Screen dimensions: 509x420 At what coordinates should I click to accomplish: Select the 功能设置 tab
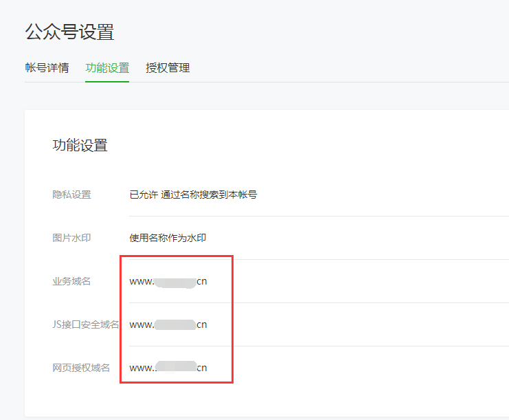(107, 68)
